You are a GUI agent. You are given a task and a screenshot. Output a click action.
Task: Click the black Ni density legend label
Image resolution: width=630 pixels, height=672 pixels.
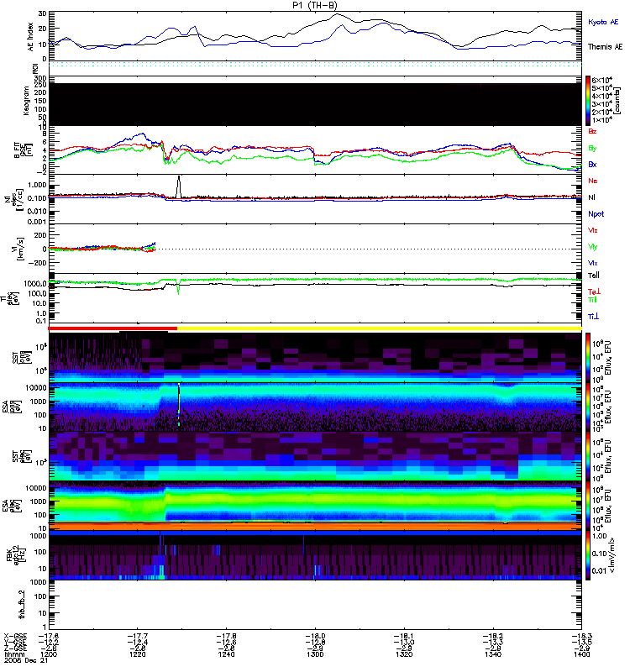coord(591,197)
